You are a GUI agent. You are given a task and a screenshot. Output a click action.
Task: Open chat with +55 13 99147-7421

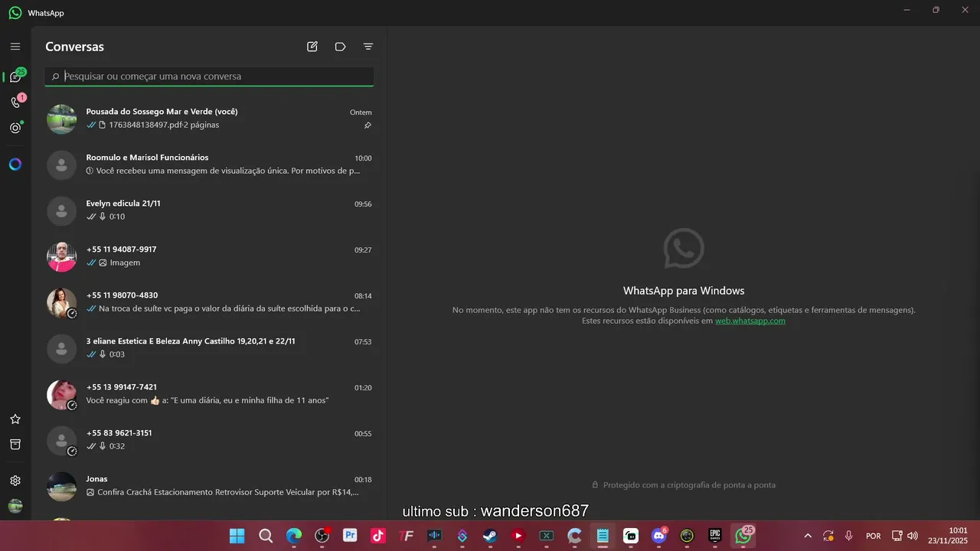tap(209, 394)
